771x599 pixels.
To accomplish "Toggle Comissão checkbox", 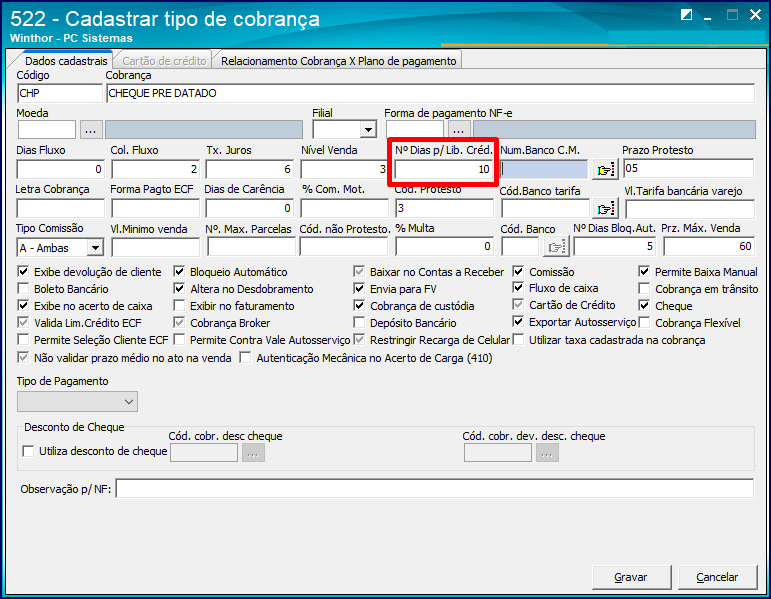I will point(518,271).
